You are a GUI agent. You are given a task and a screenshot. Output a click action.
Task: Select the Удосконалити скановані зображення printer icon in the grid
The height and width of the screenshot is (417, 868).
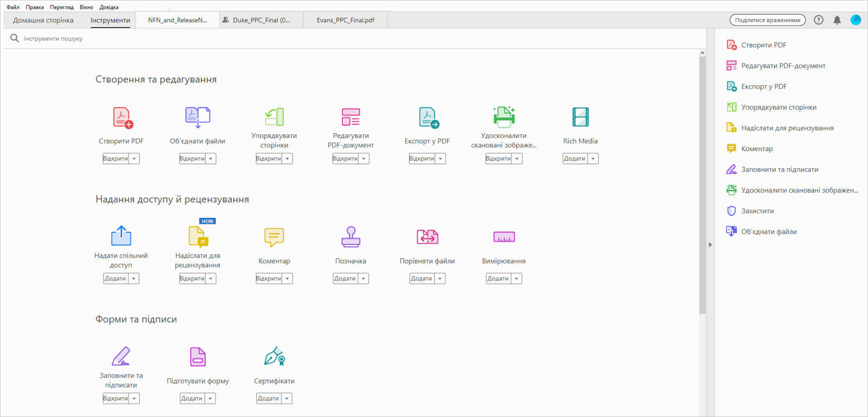(x=504, y=117)
